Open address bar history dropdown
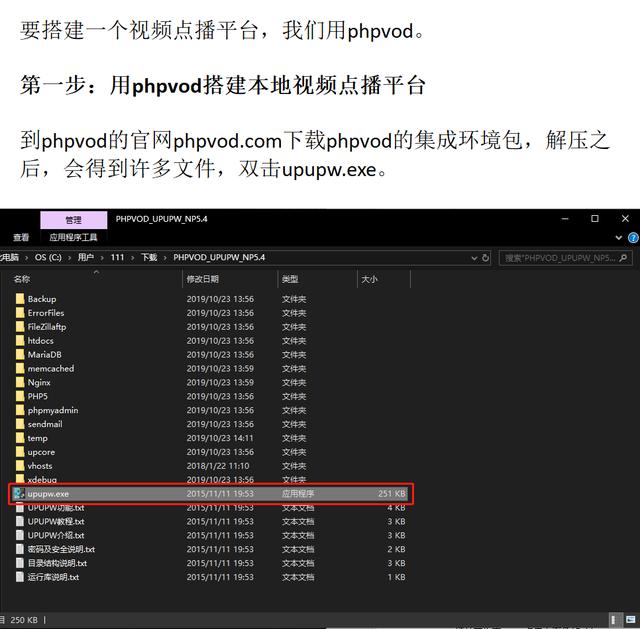The width and height of the screenshot is (640, 629). pyautogui.click(x=474, y=258)
